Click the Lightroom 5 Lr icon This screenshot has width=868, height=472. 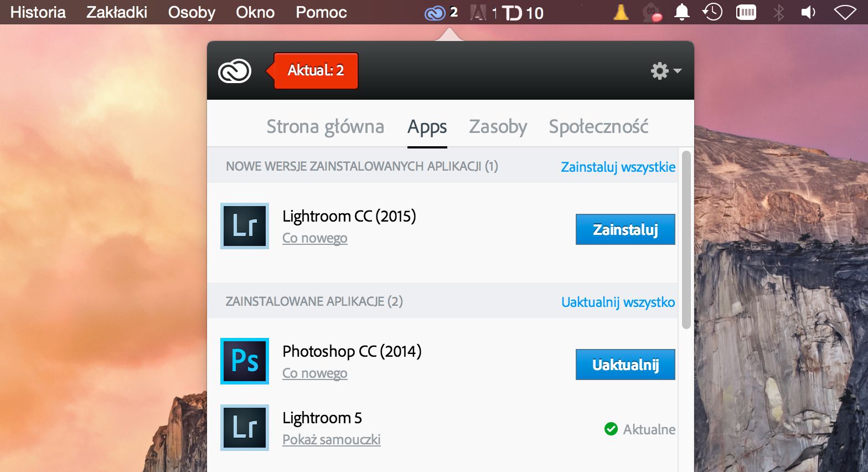[245, 428]
